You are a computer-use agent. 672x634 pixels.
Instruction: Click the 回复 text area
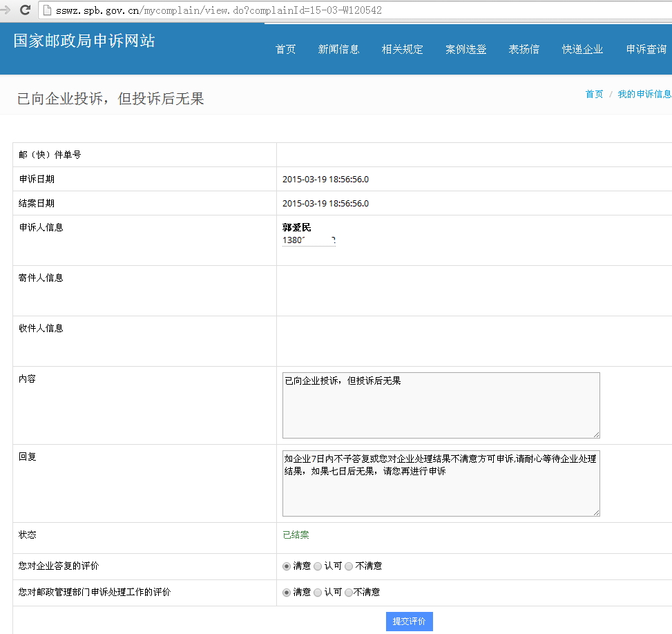(x=441, y=483)
